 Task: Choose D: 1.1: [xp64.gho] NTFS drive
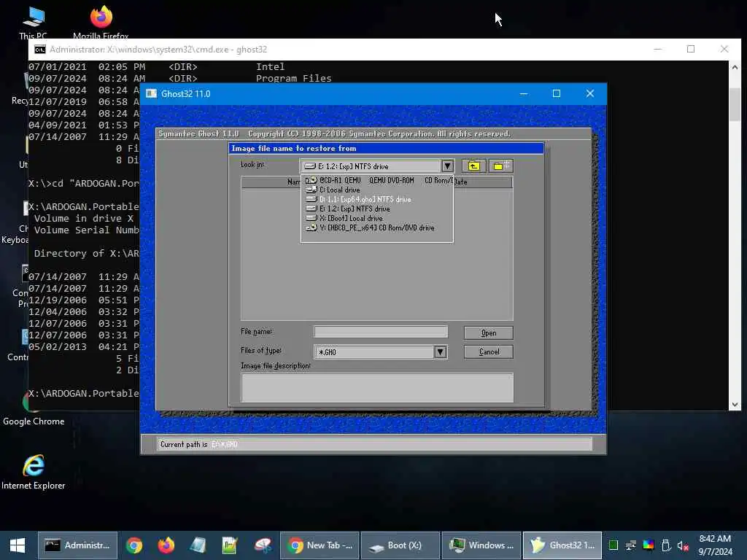[377, 199]
